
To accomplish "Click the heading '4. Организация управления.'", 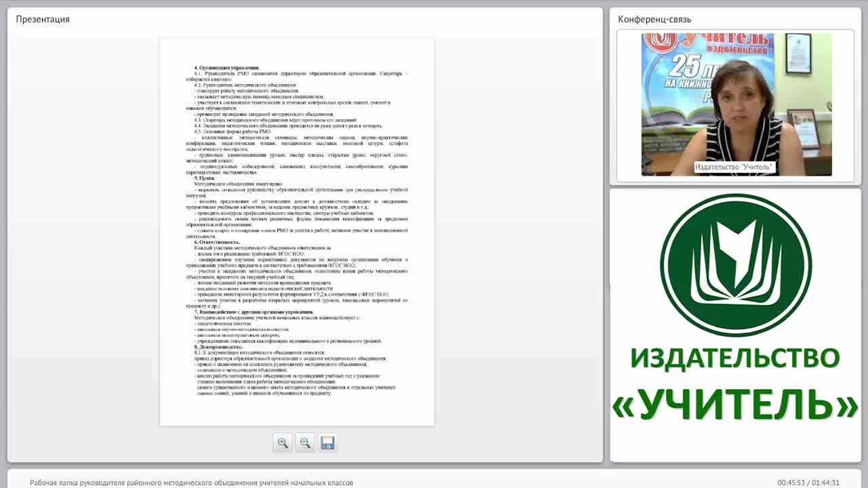I will pyautogui.click(x=227, y=68).
